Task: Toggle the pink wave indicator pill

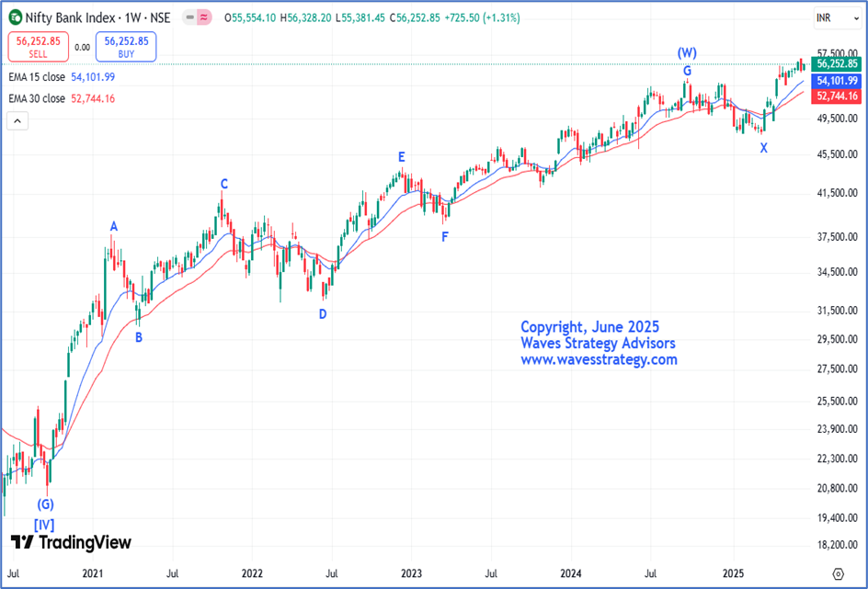Action: tap(204, 17)
